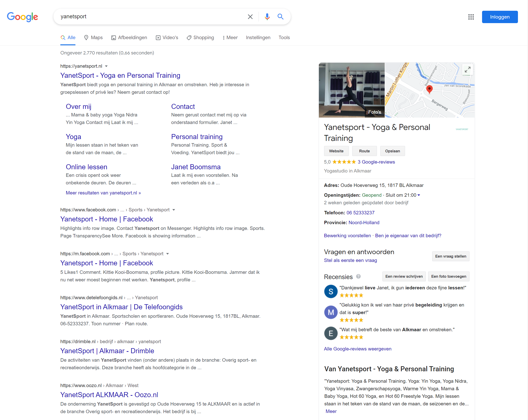Click inside the search input field
Screen dimensions: 528x420
(x=147, y=17)
